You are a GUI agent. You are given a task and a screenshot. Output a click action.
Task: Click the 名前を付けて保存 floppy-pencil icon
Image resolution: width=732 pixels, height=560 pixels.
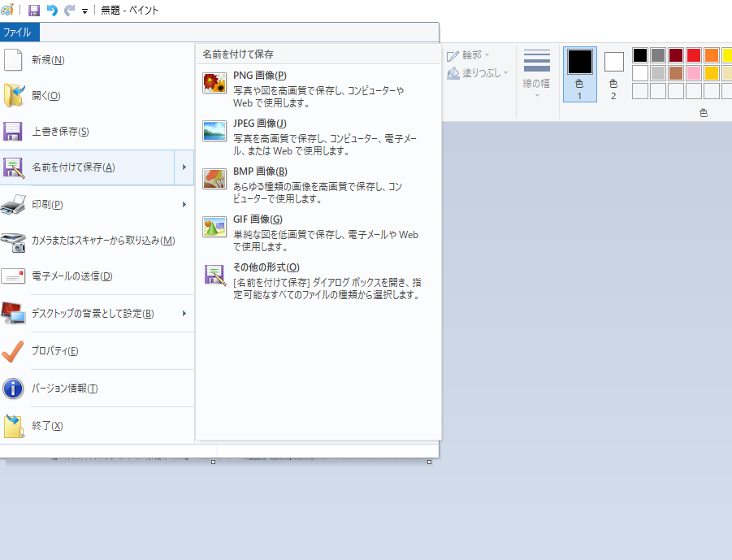click(13, 167)
